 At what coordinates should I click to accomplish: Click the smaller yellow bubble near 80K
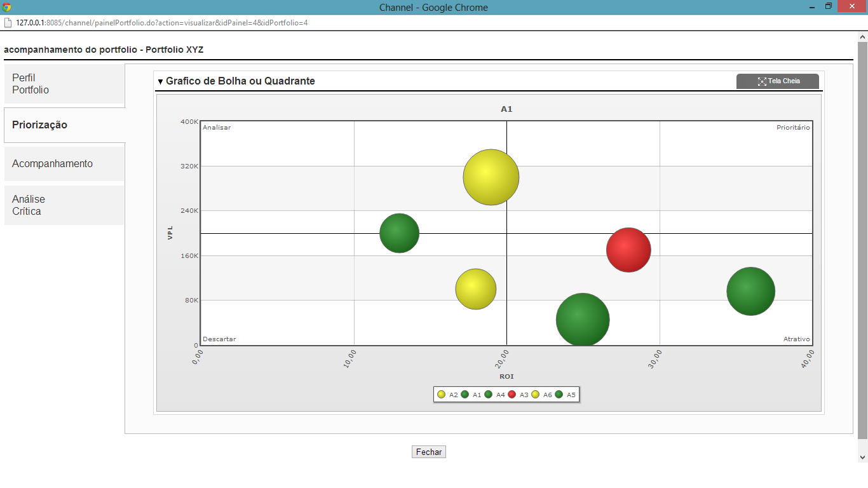click(x=476, y=289)
